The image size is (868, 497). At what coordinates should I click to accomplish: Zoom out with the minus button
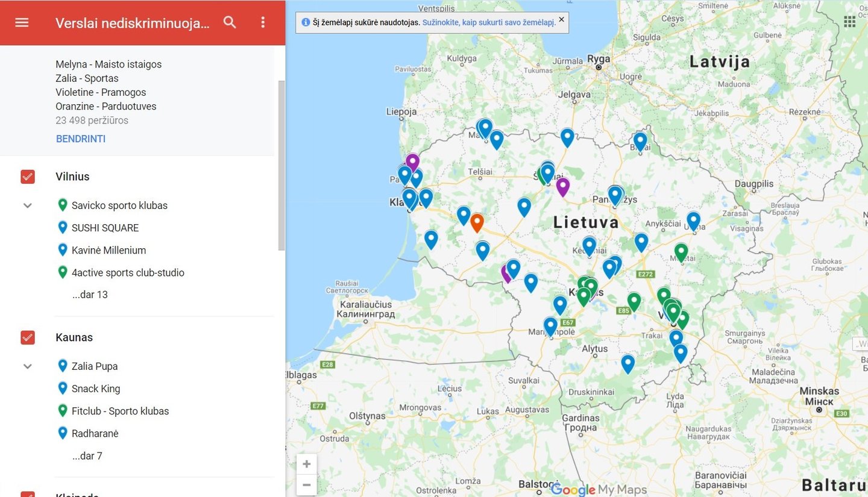(x=307, y=484)
